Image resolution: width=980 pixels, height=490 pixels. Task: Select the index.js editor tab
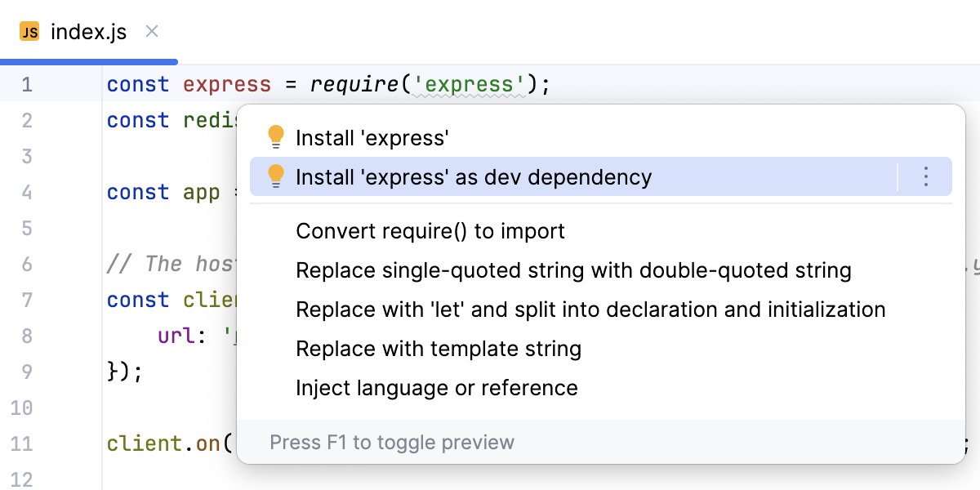point(88,32)
